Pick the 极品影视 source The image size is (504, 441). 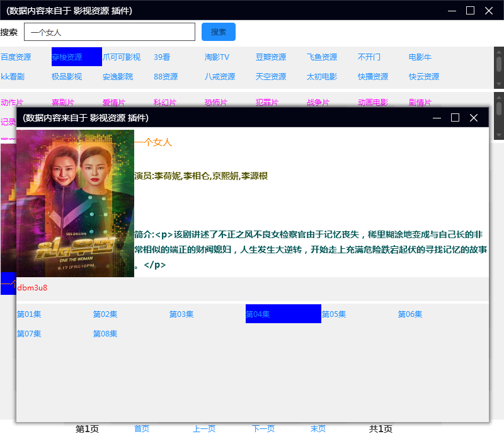point(67,77)
